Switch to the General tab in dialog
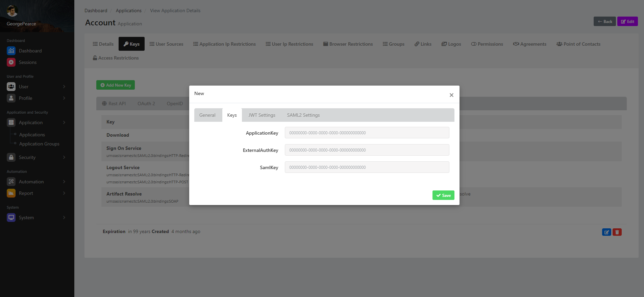 (207, 115)
